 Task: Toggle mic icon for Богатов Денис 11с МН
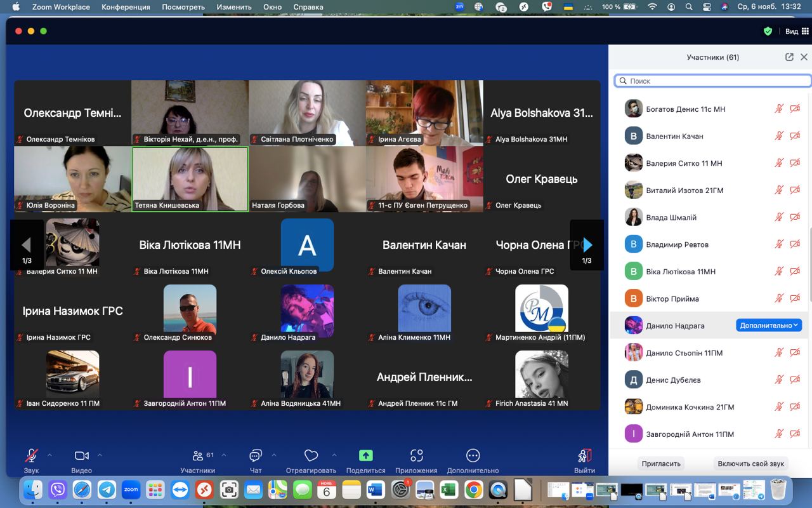click(x=779, y=109)
